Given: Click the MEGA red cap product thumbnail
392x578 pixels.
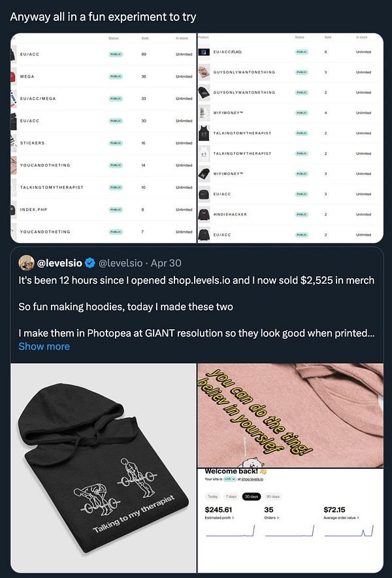Looking at the screenshot, I should tap(13, 76).
